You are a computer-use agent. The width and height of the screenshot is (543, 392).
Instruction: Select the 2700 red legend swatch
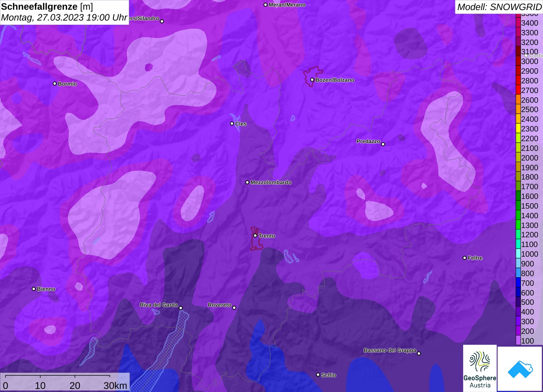pos(518,90)
